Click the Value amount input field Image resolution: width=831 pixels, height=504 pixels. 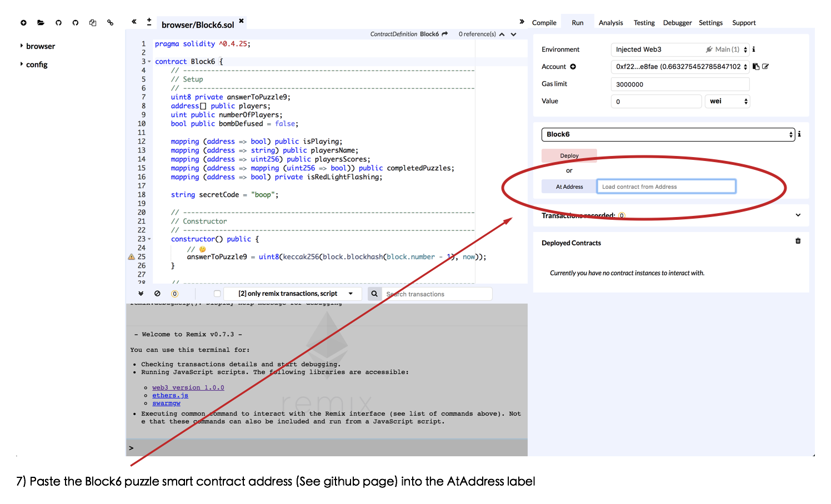[x=656, y=101]
